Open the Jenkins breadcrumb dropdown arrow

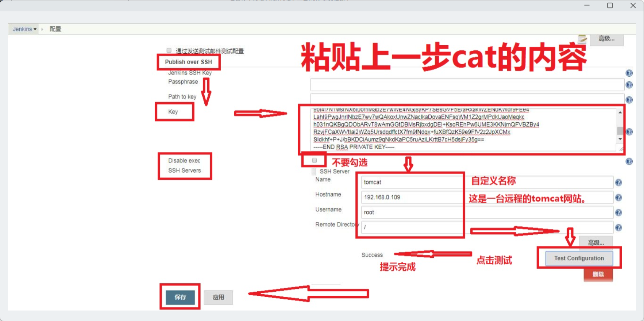pos(35,29)
